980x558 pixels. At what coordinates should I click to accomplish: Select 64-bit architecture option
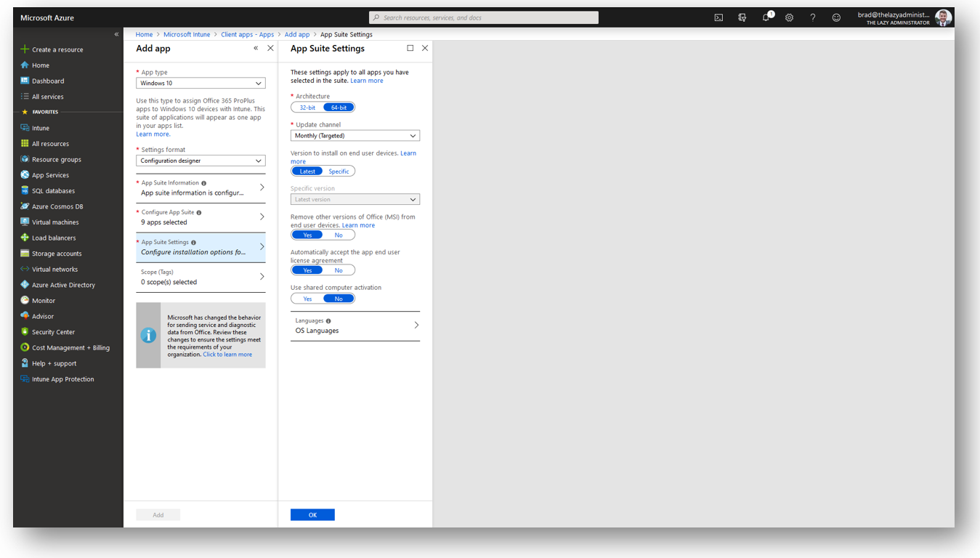pyautogui.click(x=339, y=108)
